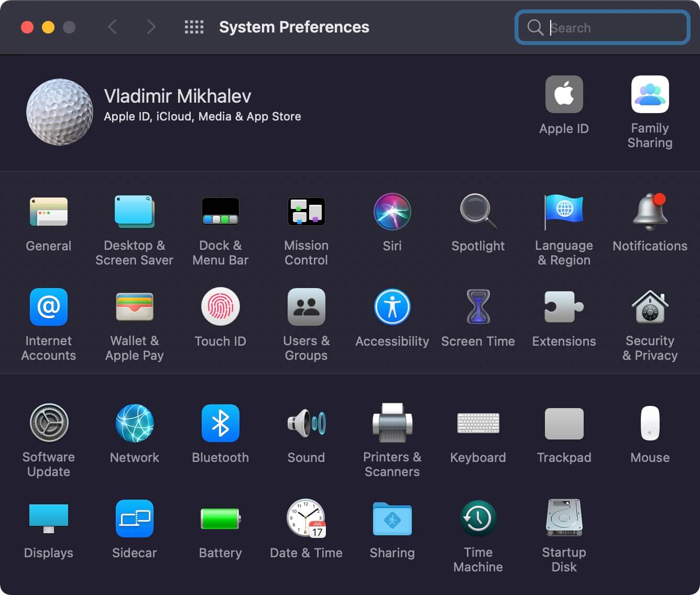700x595 pixels.
Task: Open Software Update pane
Action: (x=49, y=423)
